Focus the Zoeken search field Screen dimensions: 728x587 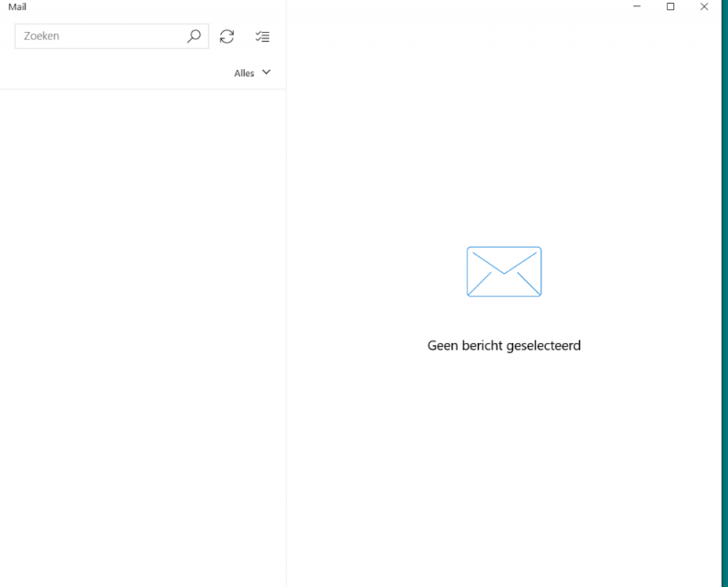point(100,36)
